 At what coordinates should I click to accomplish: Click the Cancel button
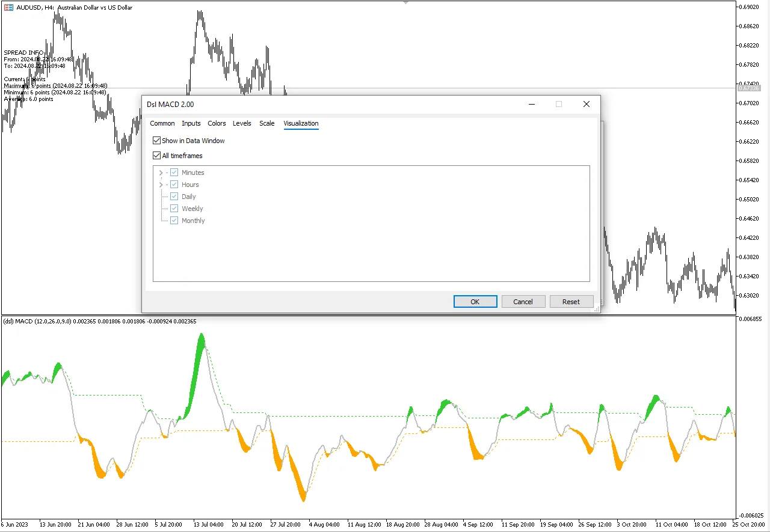point(523,302)
